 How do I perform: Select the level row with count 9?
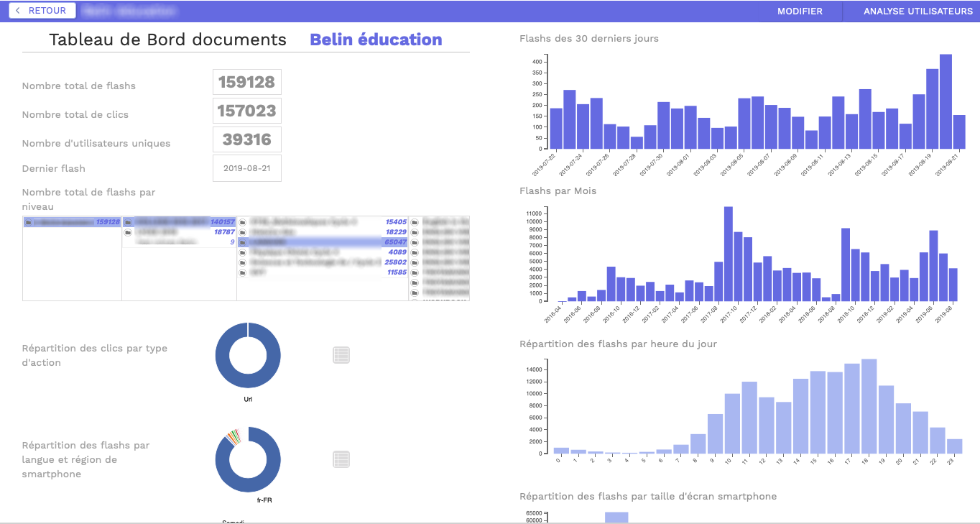[x=179, y=242]
